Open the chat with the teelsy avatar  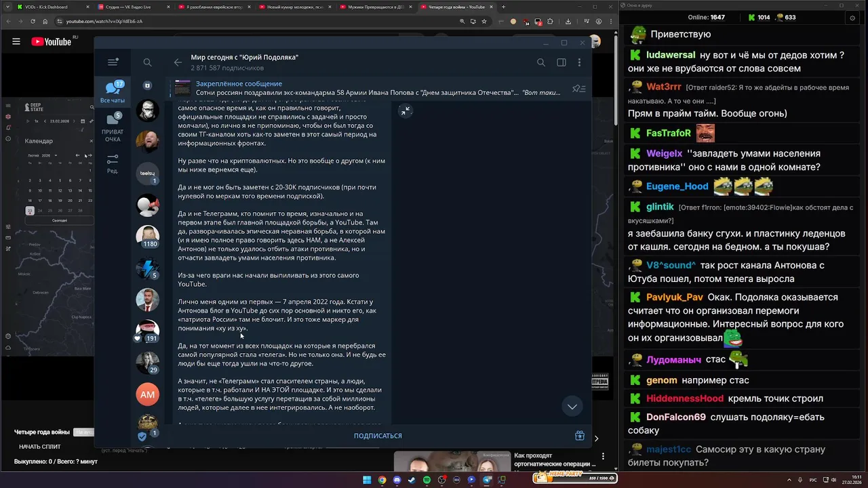point(148,174)
